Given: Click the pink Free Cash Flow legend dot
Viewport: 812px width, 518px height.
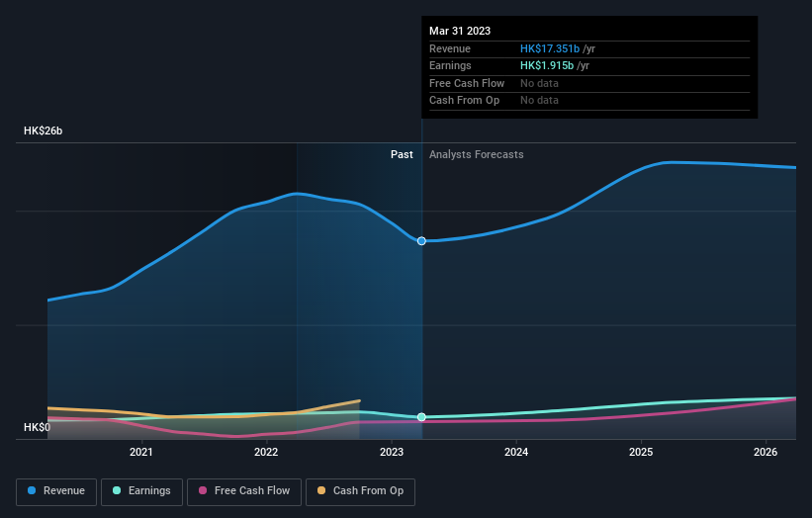Looking at the screenshot, I should click(203, 490).
